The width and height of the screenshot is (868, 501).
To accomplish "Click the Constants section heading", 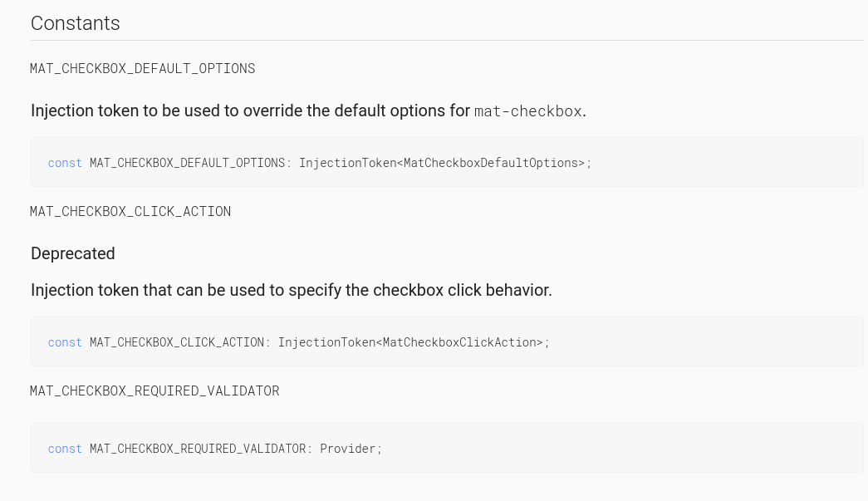I will [76, 23].
